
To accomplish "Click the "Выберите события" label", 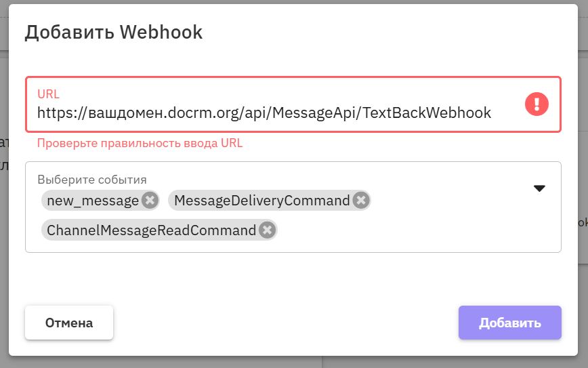I will (92, 180).
